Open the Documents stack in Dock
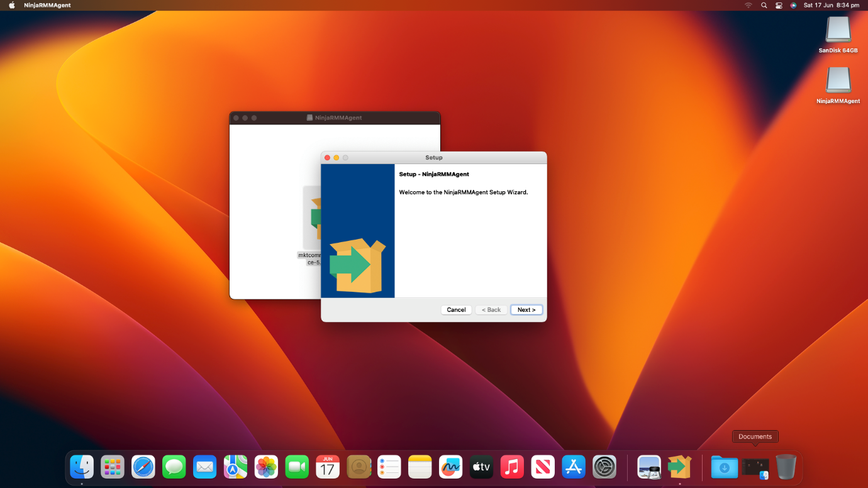 [x=755, y=468]
